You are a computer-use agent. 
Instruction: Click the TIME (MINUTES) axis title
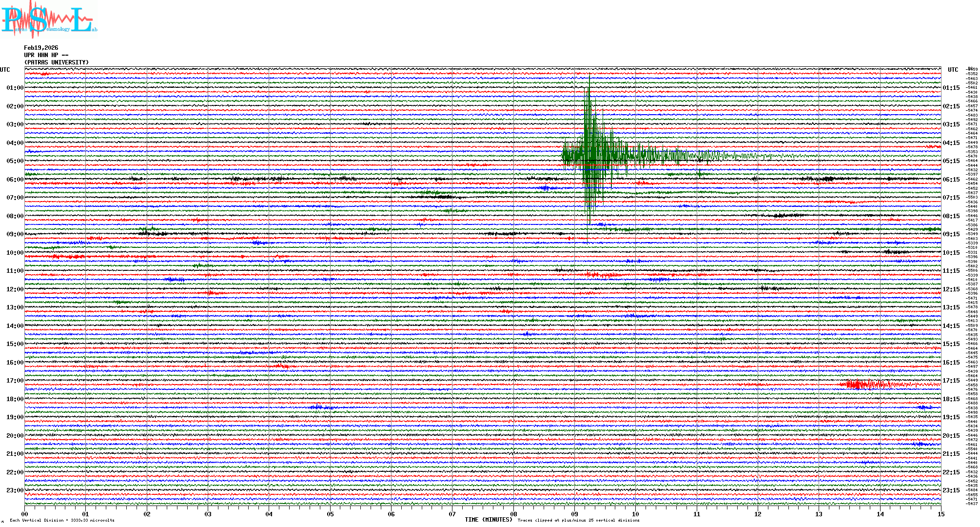tap(488, 520)
